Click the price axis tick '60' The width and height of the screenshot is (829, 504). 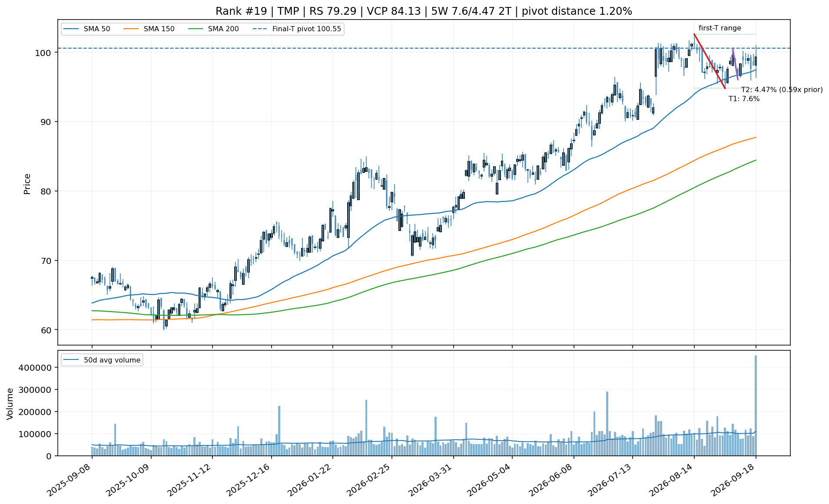pos(46,330)
